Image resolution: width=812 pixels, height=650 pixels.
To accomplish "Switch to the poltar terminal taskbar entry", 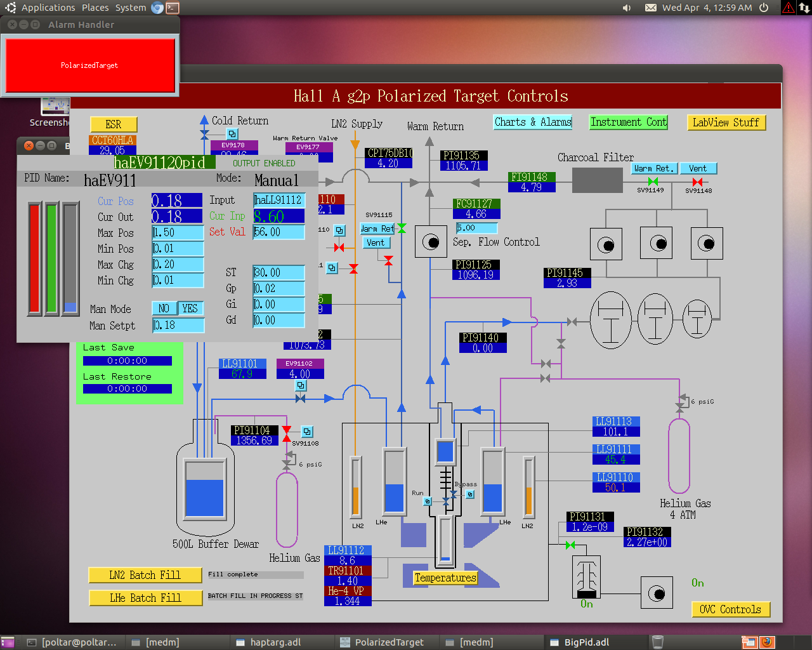I will (x=72, y=642).
